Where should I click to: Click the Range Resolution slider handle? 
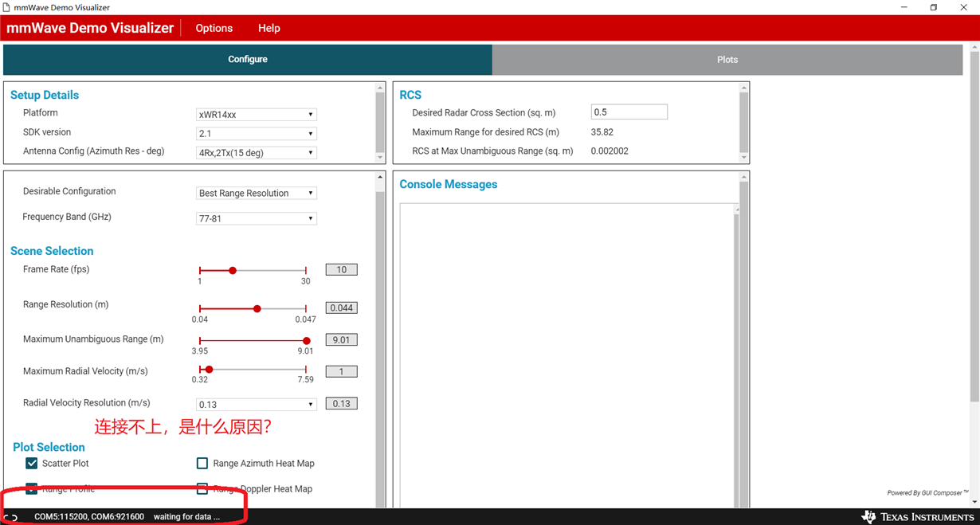pos(257,308)
